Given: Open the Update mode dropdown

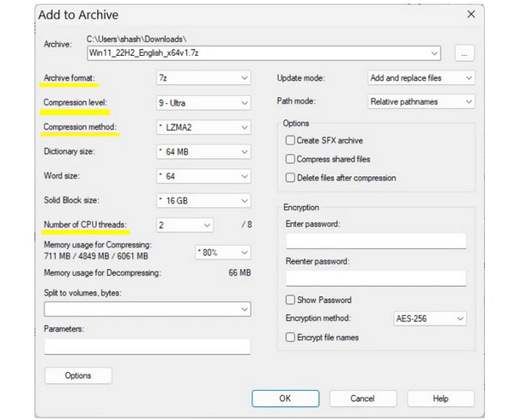Looking at the screenshot, I should click(421, 78).
